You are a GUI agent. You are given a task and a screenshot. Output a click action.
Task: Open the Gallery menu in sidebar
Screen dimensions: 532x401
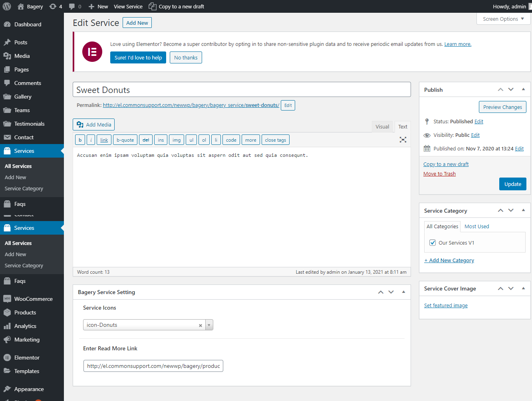coord(23,97)
